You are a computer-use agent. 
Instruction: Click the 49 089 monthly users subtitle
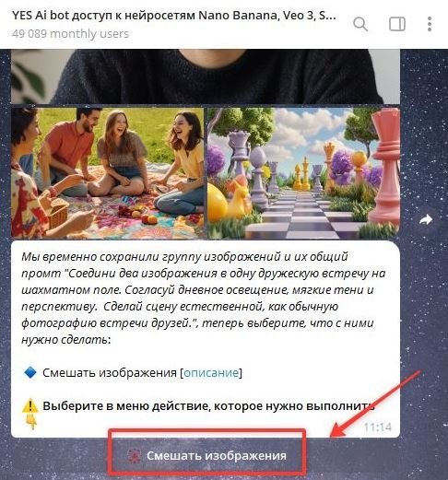pos(70,33)
